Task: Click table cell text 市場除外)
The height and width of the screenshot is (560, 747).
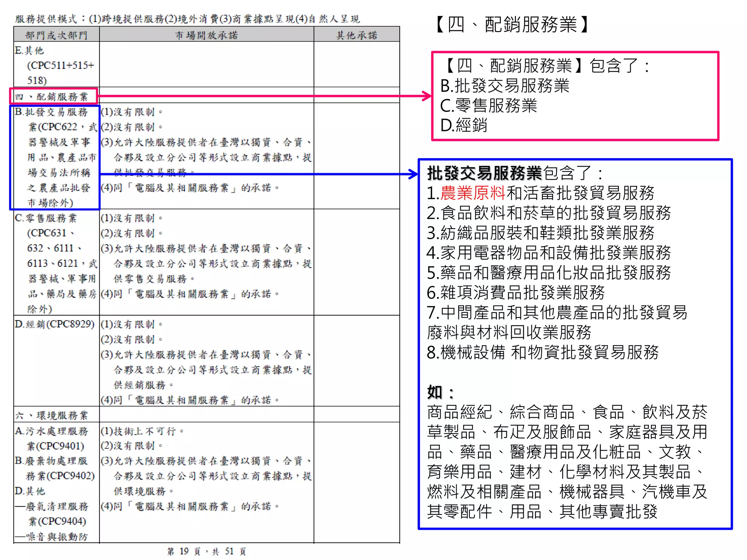Action: click(x=51, y=203)
